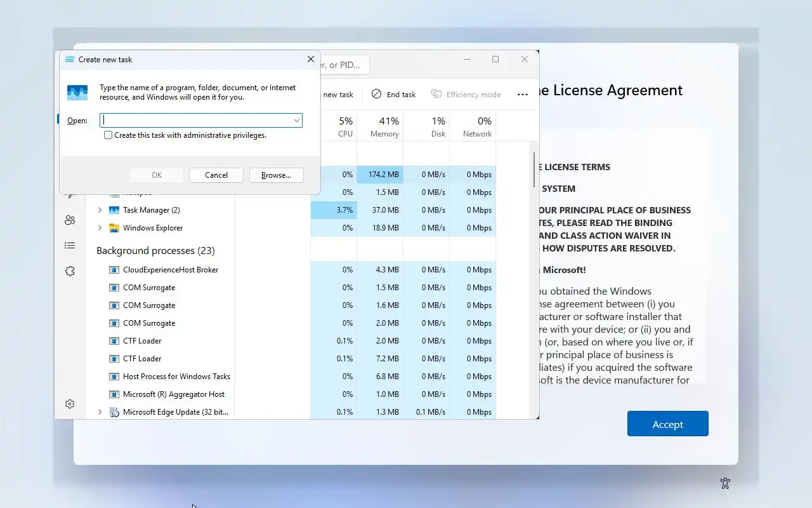Click the large Run icon inside the Create new task dialog
Image resolution: width=812 pixels, height=508 pixels.
(77, 93)
